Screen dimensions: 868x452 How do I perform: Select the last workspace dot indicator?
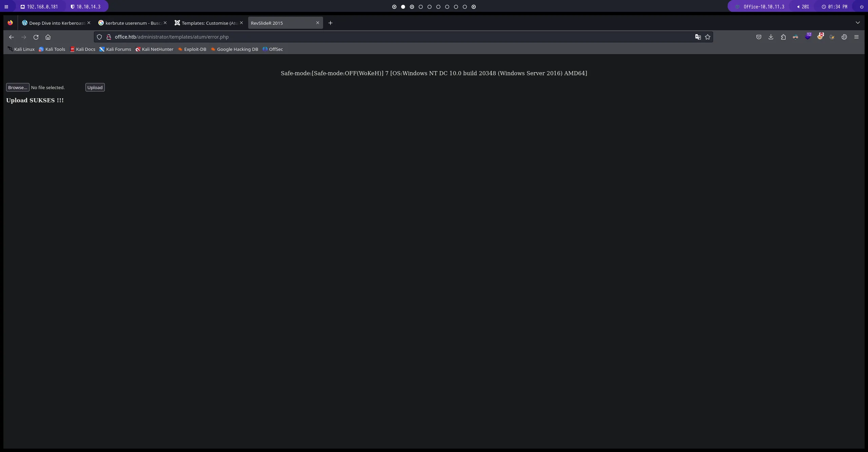(x=474, y=7)
